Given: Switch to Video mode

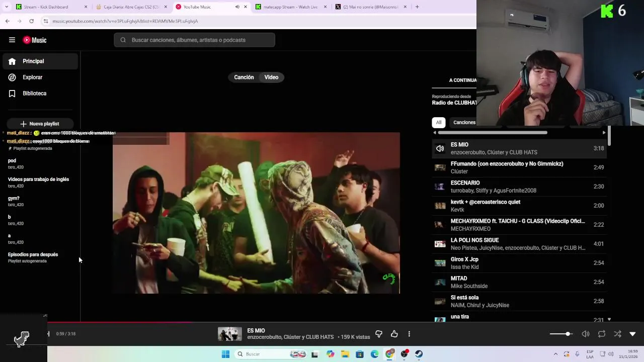Looking at the screenshot, I should [271, 77].
